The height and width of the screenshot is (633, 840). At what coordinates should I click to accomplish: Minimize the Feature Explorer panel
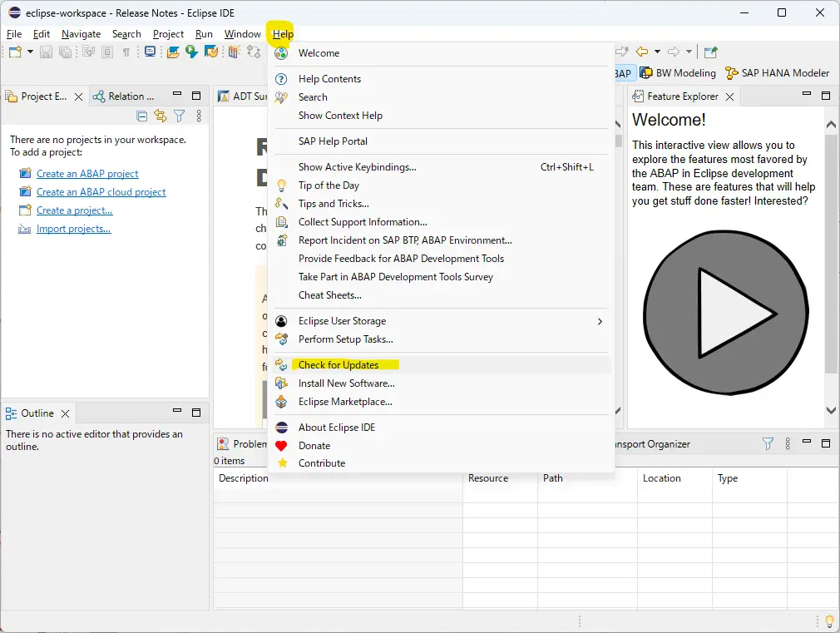807,94
